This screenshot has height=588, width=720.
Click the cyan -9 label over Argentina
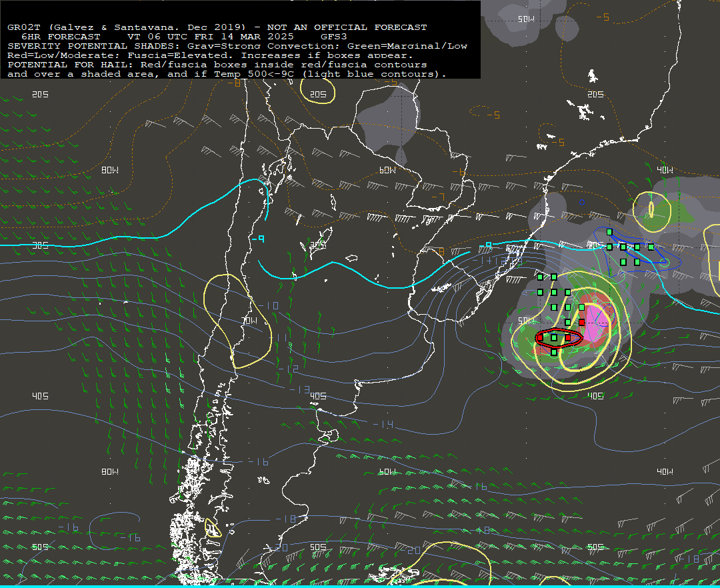pyautogui.click(x=258, y=239)
